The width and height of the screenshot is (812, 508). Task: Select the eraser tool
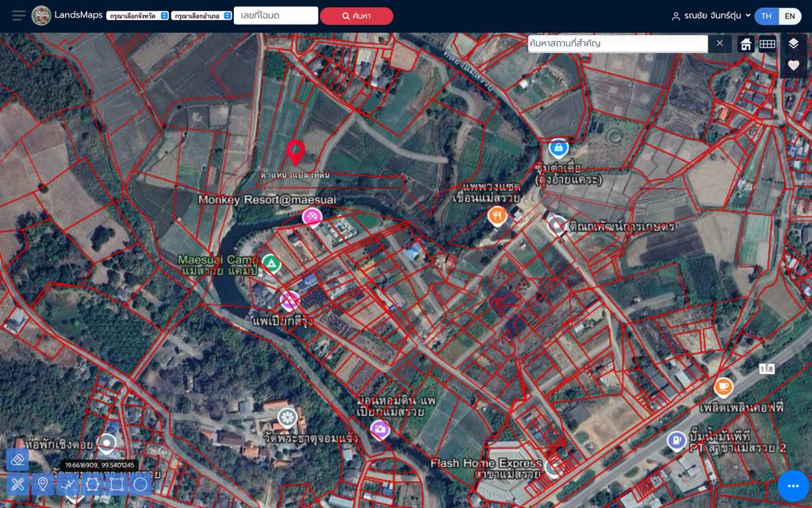click(x=17, y=460)
